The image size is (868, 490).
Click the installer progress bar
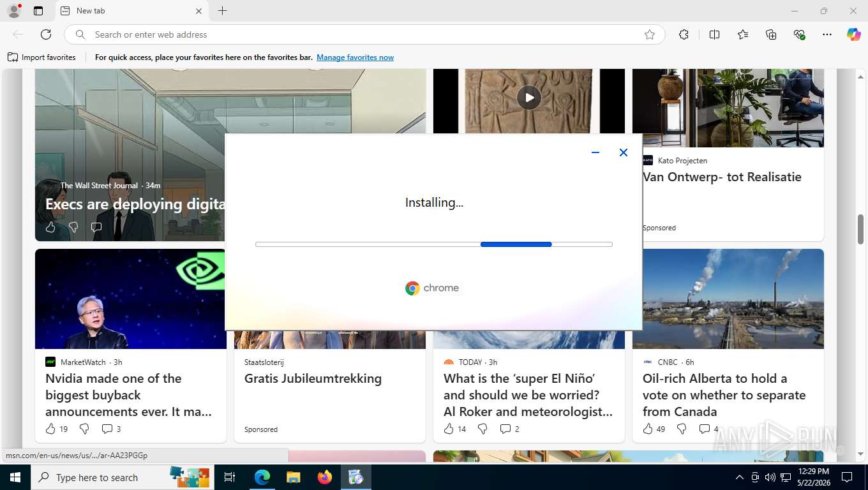tap(434, 244)
